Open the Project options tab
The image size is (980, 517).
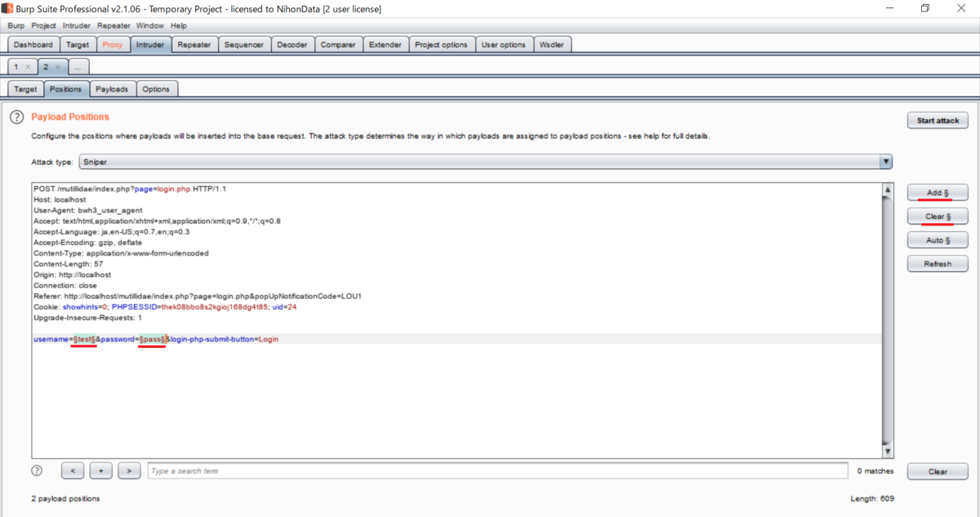pos(441,45)
